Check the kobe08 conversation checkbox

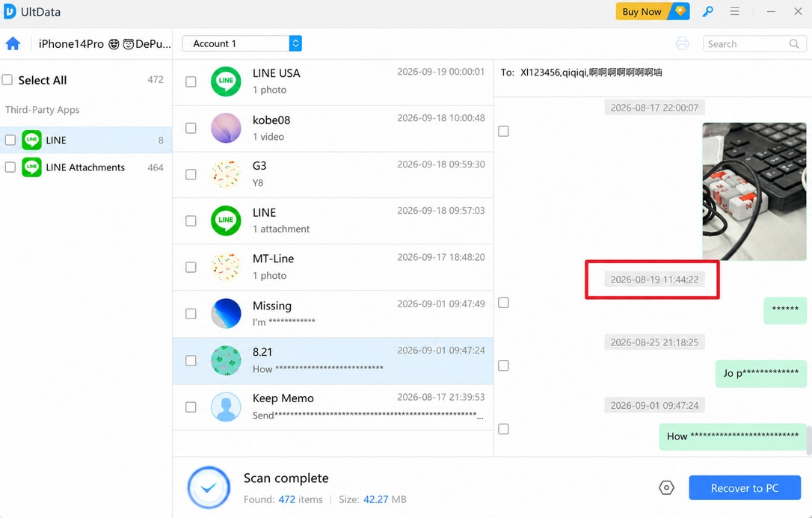pyautogui.click(x=191, y=128)
